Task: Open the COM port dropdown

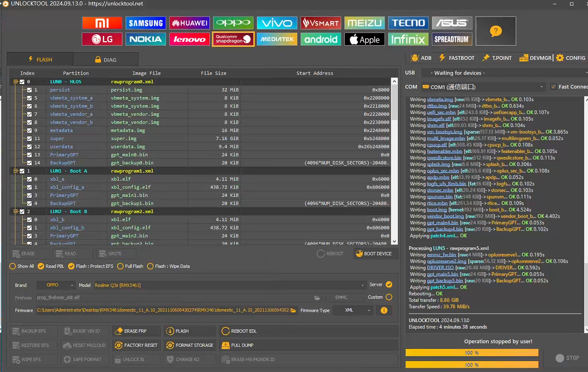Action: (483, 87)
